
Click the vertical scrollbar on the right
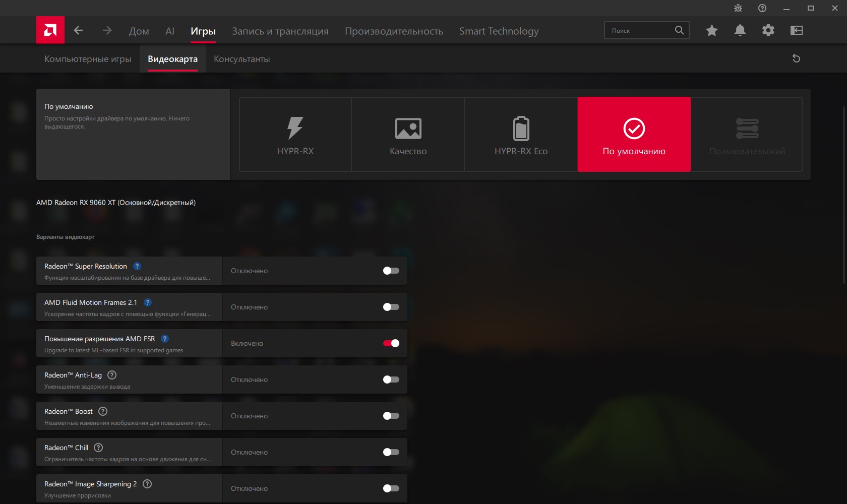tap(844, 194)
